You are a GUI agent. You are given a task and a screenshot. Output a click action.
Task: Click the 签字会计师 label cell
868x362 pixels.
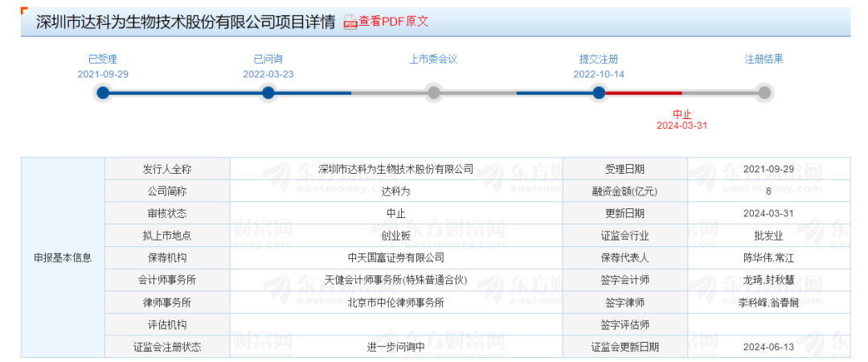click(x=625, y=280)
